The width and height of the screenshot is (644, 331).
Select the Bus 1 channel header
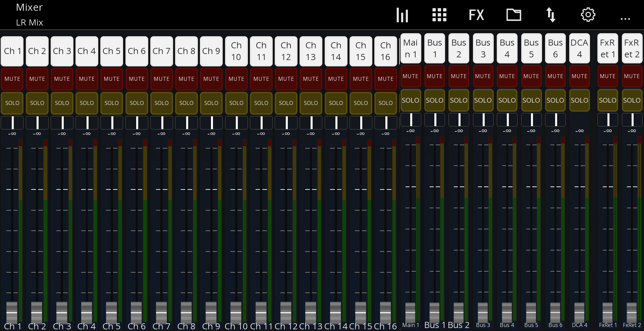(434, 48)
